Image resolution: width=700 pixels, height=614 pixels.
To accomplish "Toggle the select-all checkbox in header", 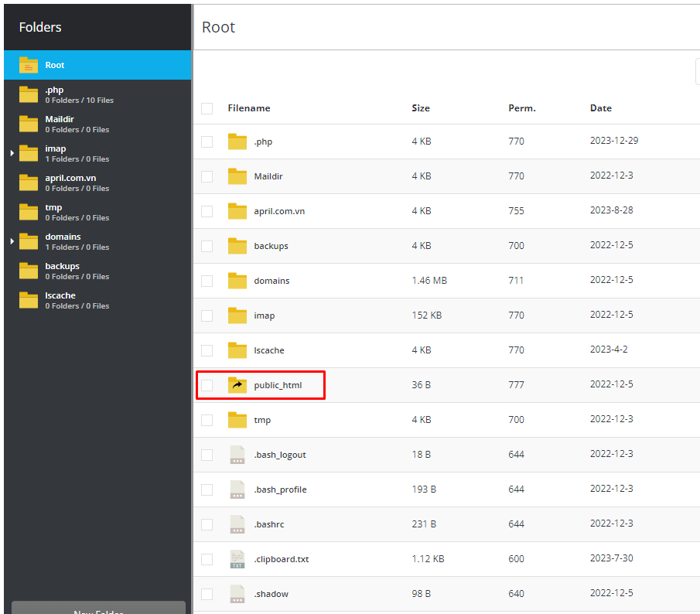I will 207,108.
